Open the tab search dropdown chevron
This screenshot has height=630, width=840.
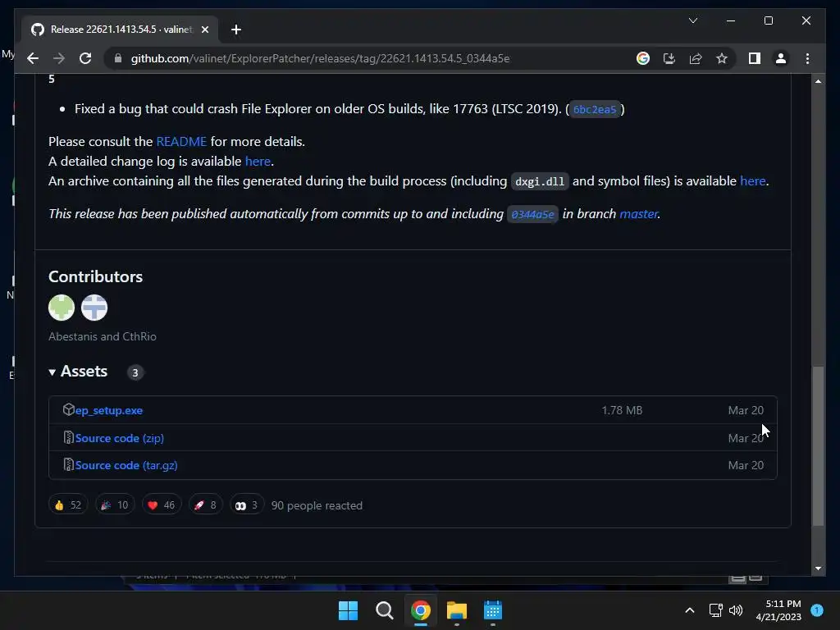692,21
